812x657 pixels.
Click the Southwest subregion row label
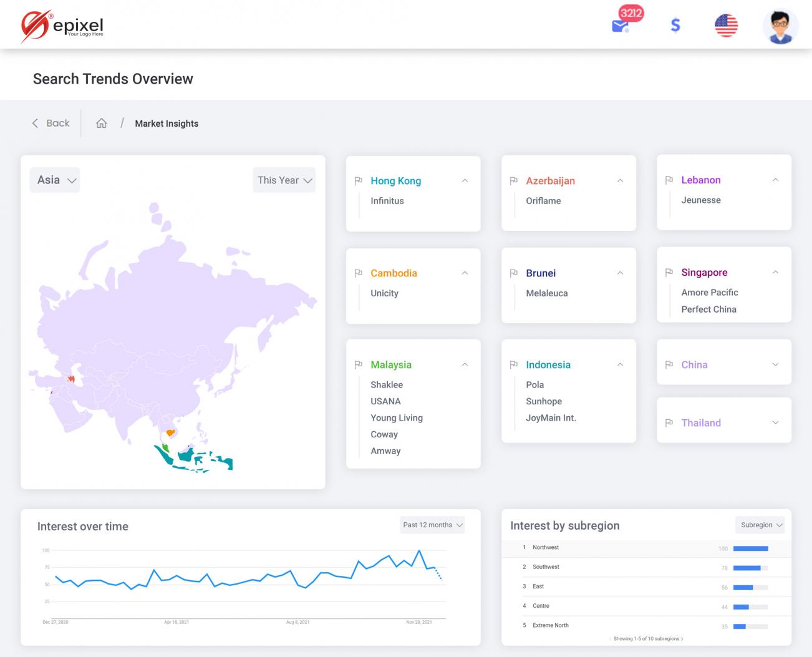[546, 567]
